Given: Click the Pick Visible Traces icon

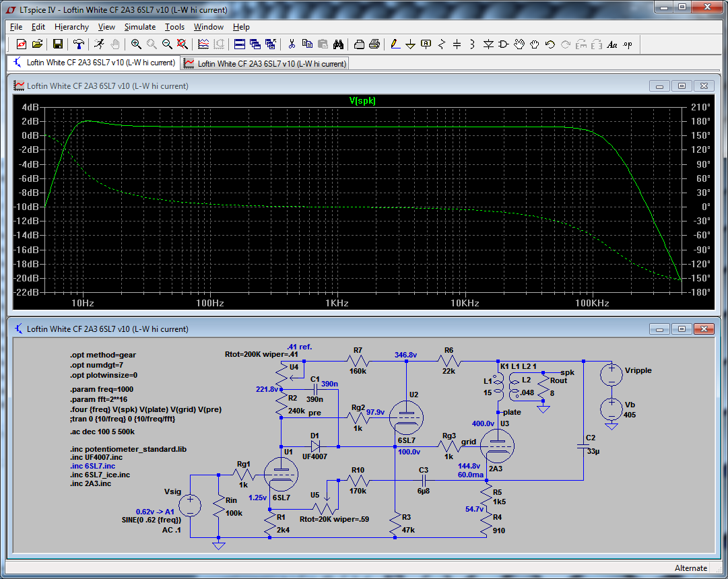Looking at the screenshot, I should click(x=203, y=44).
